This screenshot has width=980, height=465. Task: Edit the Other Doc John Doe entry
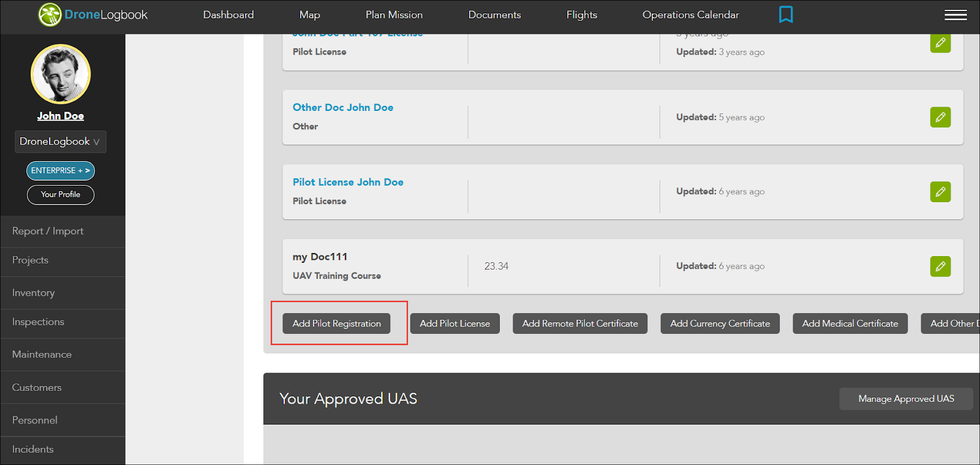click(940, 117)
